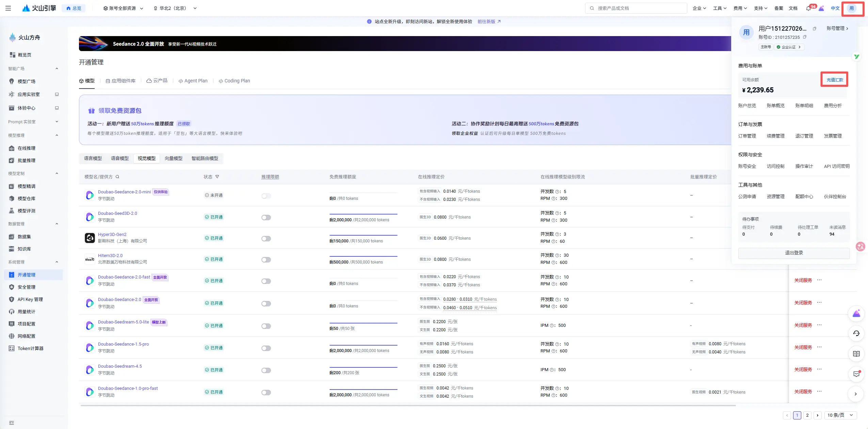Switch to the 云产品 tab

(x=157, y=81)
